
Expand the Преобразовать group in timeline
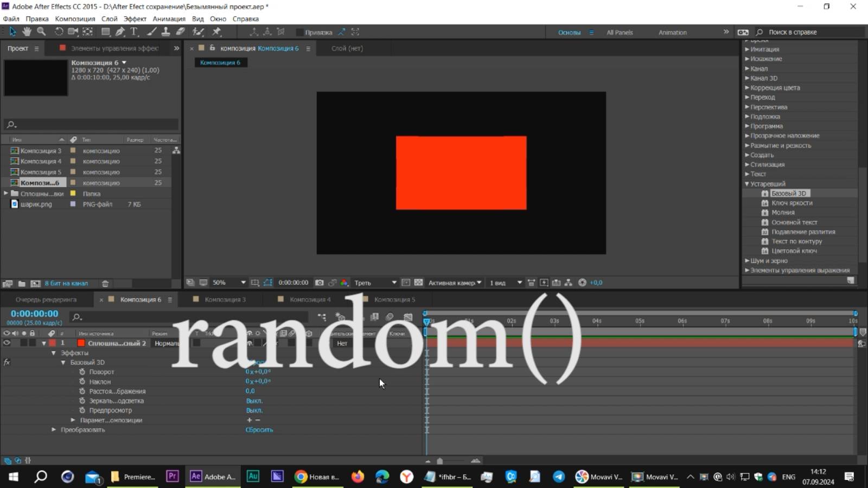tap(54, 429)
